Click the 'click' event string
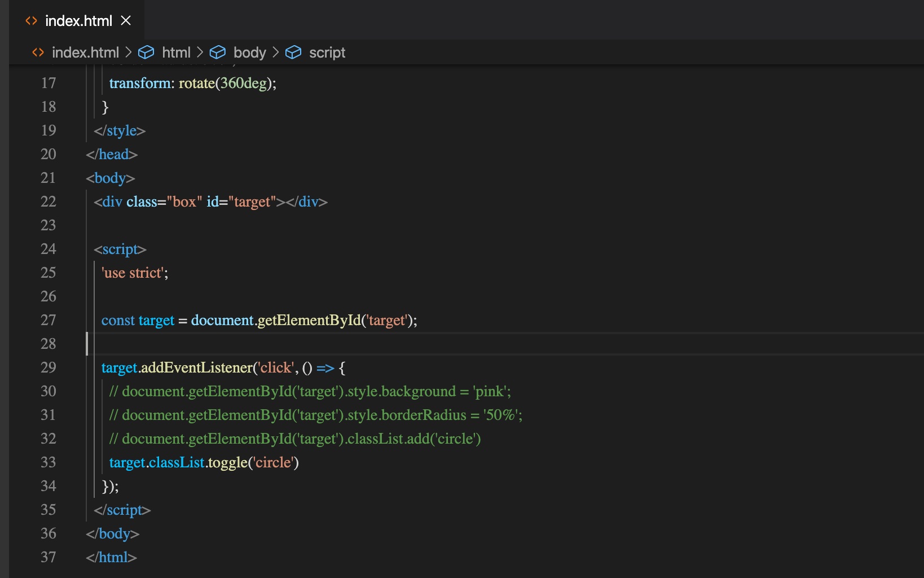 coord(276,367)
